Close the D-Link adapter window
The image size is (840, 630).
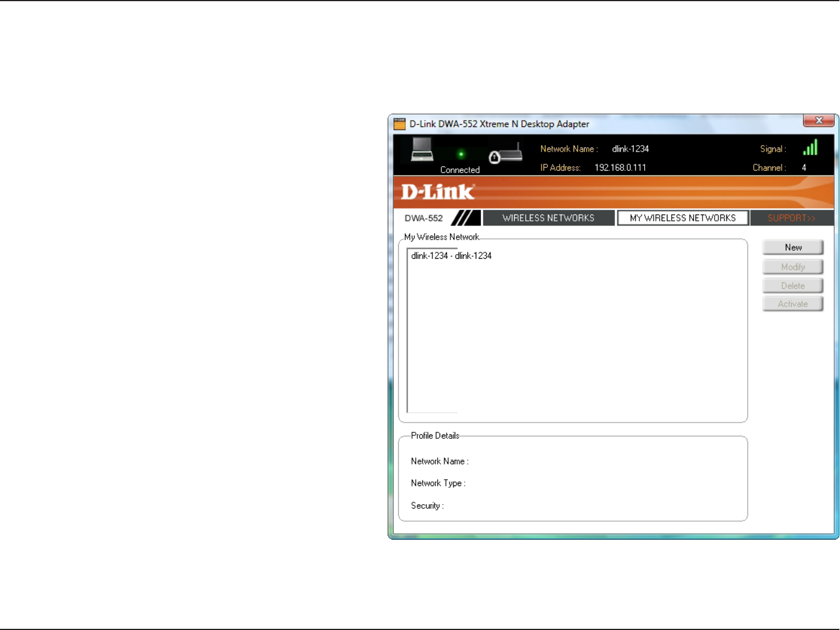click(818, 121)
